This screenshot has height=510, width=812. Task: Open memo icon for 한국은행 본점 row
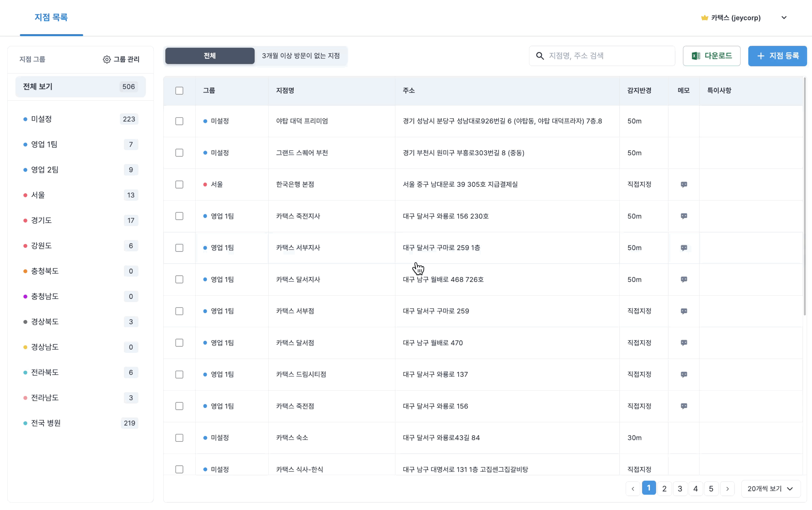[x=684, y=184]
